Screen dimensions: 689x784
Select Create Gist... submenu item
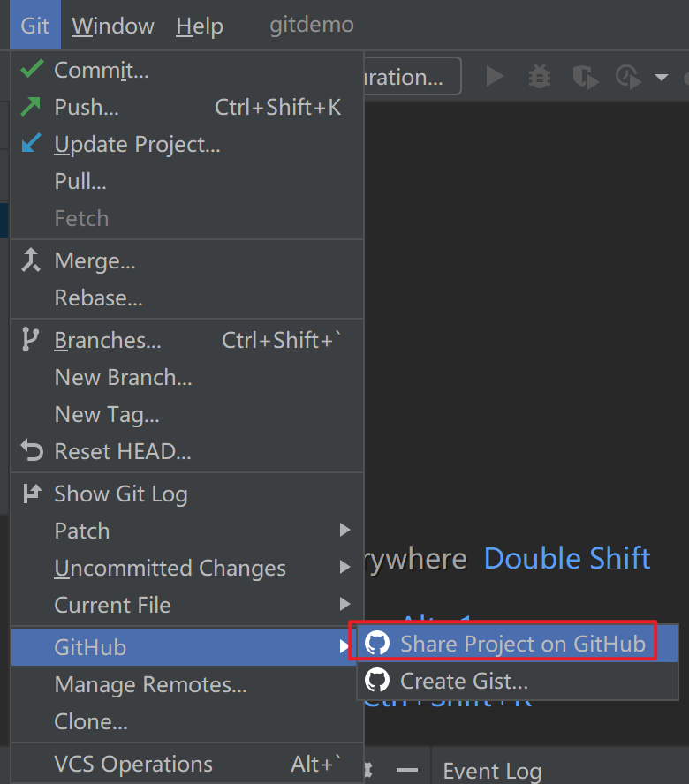pyautogui.click(x=518, y=681)
